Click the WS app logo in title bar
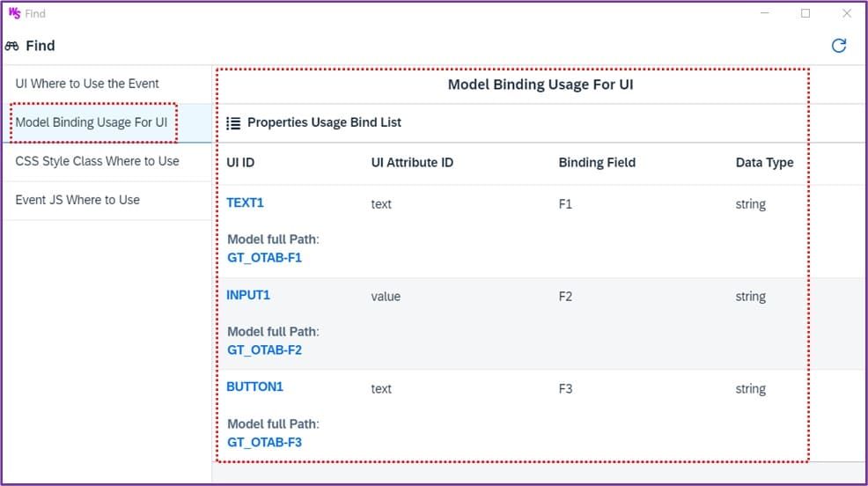The image size is (868, 486). point(14,12)
